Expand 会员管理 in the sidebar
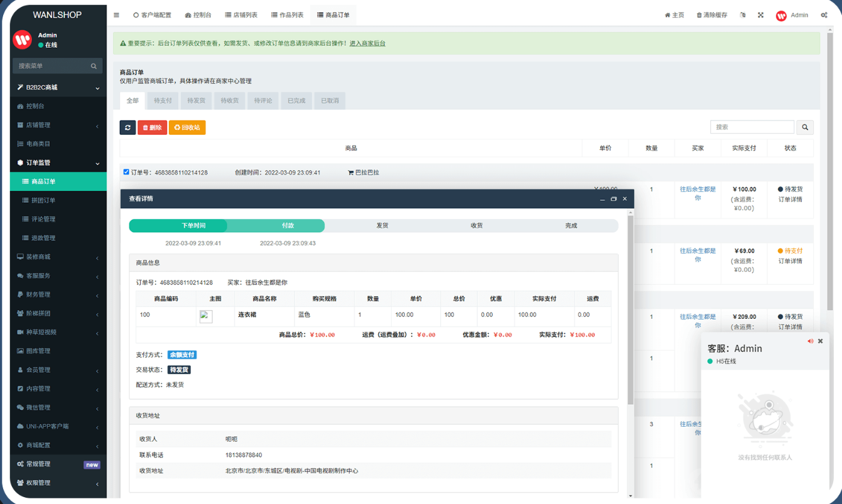Viewport: 842px width, 504px height. [58, 370]
